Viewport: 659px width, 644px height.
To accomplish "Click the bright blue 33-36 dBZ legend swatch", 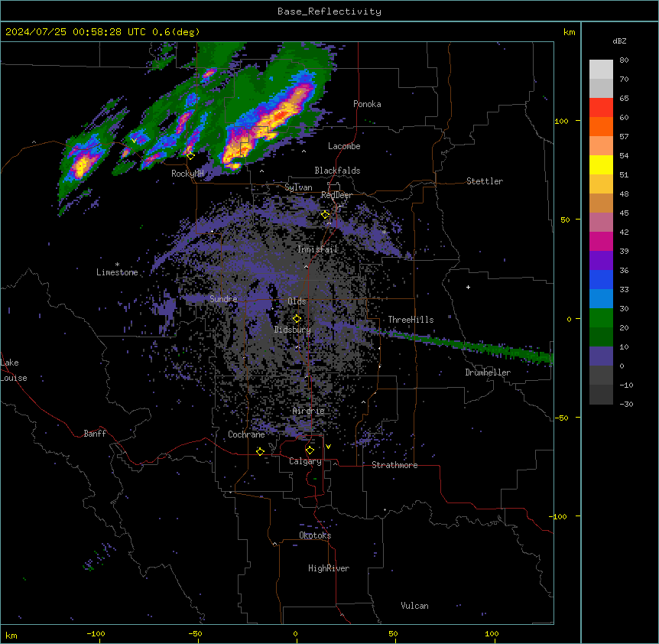I will click(601, 280).
